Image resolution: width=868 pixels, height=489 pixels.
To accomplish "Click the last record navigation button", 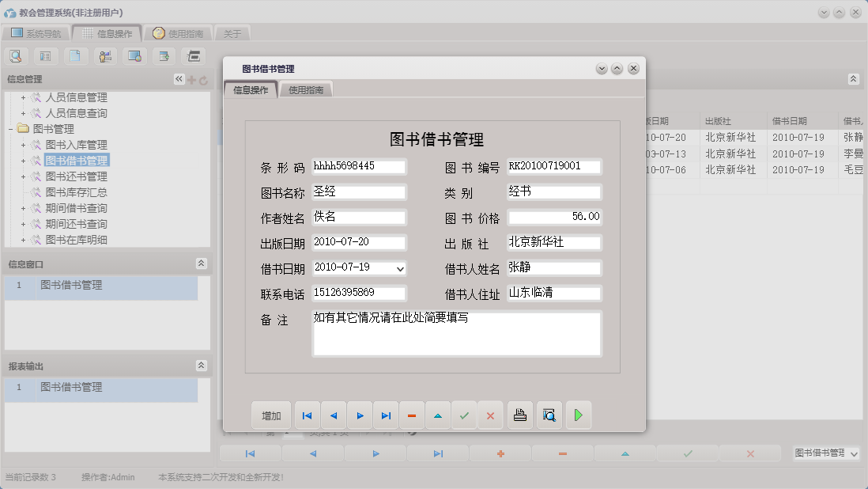I will tap(386, 415).
